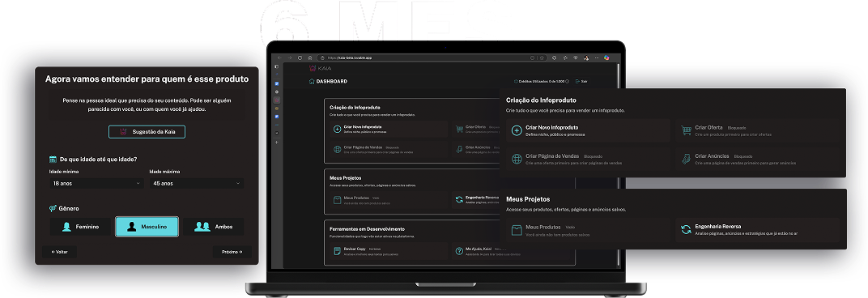Click the Me Ajuda Kaia question mark icon
Image resolution: width=868 pixels, height=298 pixels.
point(459,251)
